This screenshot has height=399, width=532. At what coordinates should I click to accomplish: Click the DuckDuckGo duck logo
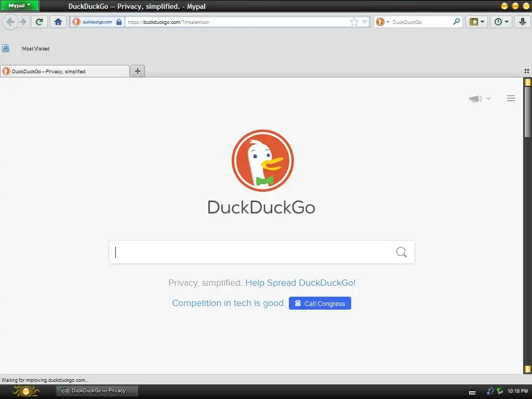262,161
